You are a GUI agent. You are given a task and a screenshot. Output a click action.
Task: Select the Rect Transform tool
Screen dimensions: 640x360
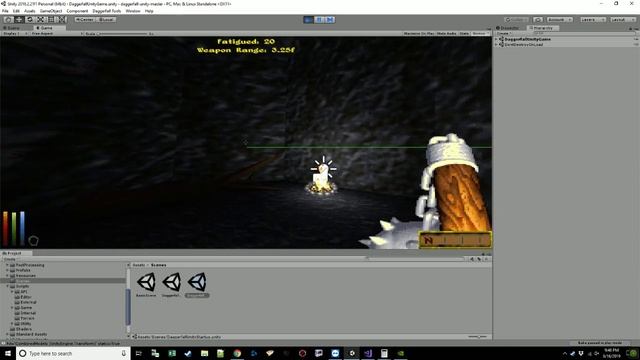(51, 20)
